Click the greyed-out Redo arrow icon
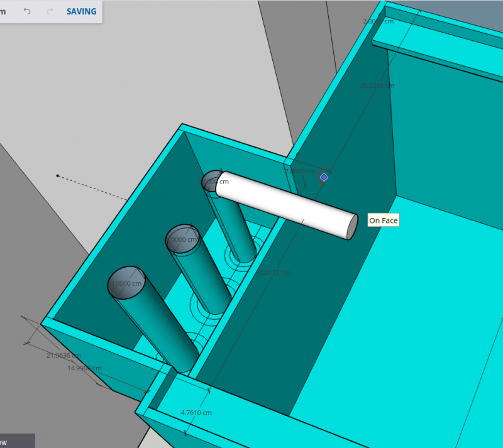 click(50, 11)
